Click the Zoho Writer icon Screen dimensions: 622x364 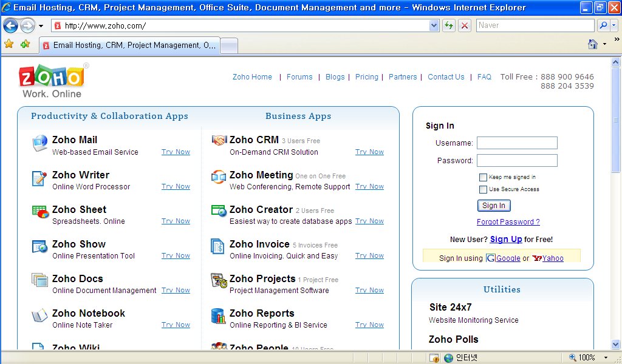coord(39,178)
